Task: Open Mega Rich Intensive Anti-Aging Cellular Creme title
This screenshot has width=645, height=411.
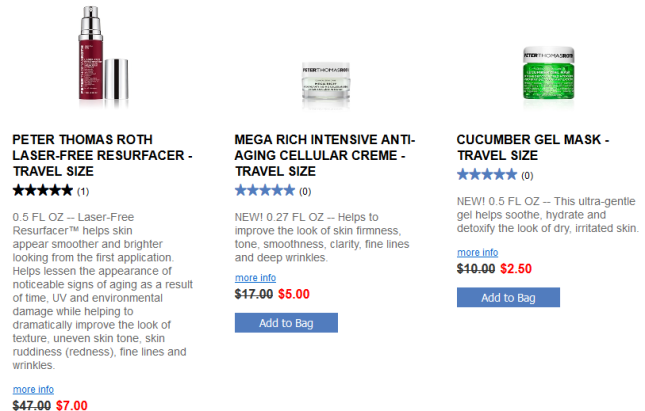Action: click(324, 156)
